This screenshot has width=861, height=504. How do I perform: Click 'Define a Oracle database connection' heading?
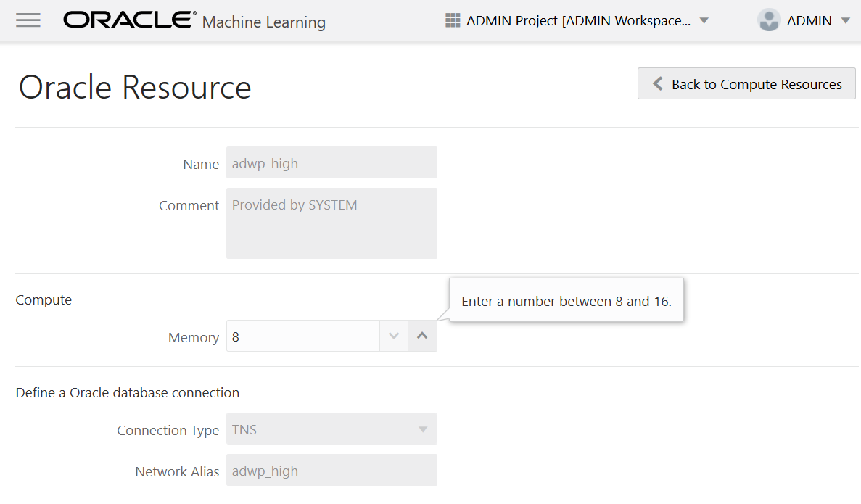128,392
